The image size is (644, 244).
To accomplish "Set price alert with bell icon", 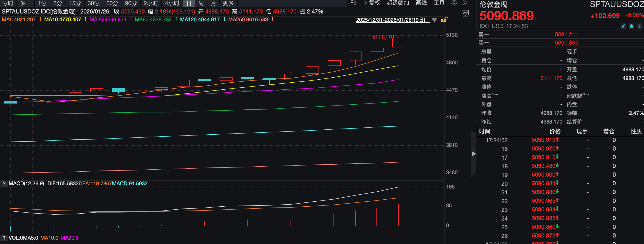I will point(631,26).
